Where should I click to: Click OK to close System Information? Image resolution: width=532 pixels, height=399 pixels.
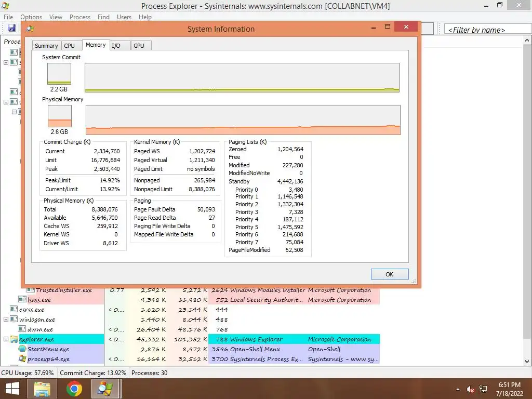tap(390, 274)
